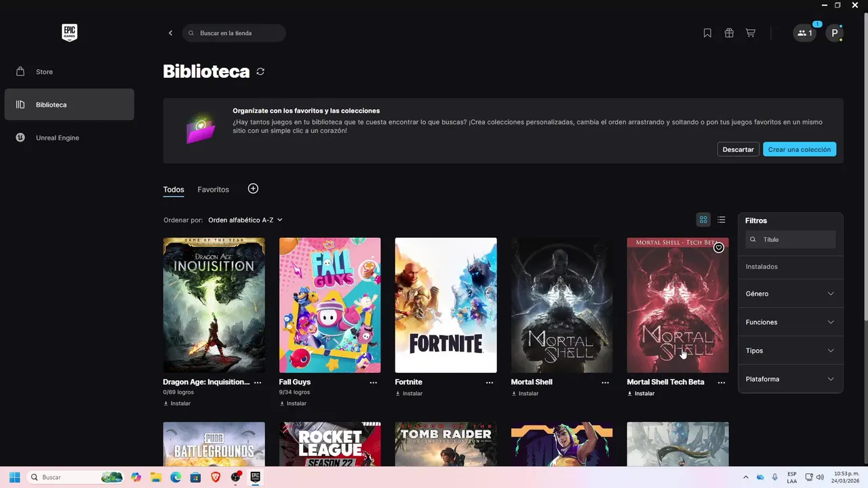Open the wishlist bookmark icon
The height and width of the screenshot is (488, 868).
click(x=707, y=33)
